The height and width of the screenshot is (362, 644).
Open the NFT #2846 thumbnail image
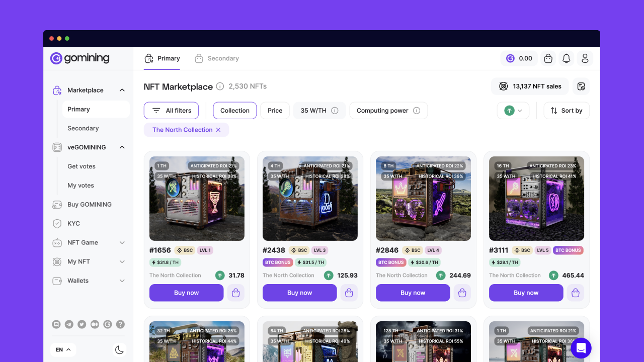pyautogui.click(x=423, y=199)
